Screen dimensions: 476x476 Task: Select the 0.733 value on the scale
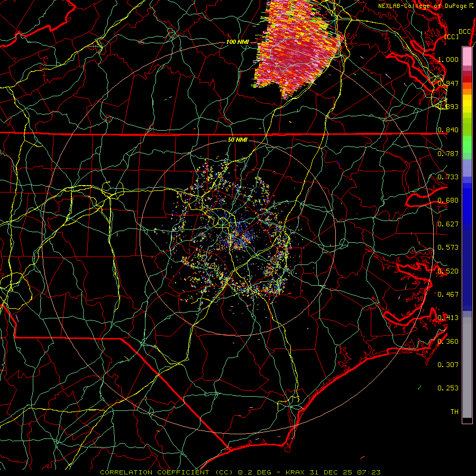pyautogui.click(x=448, y=177)
